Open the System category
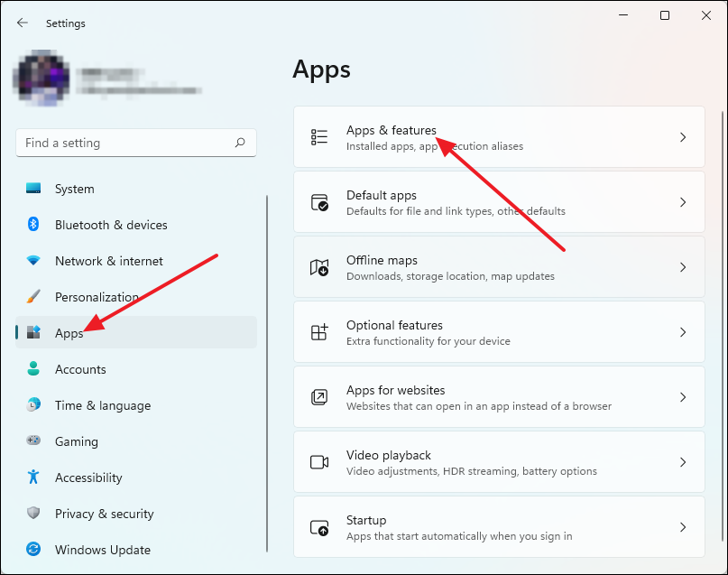Viewport: 728px width, 575px height. (x=136, y=189)
